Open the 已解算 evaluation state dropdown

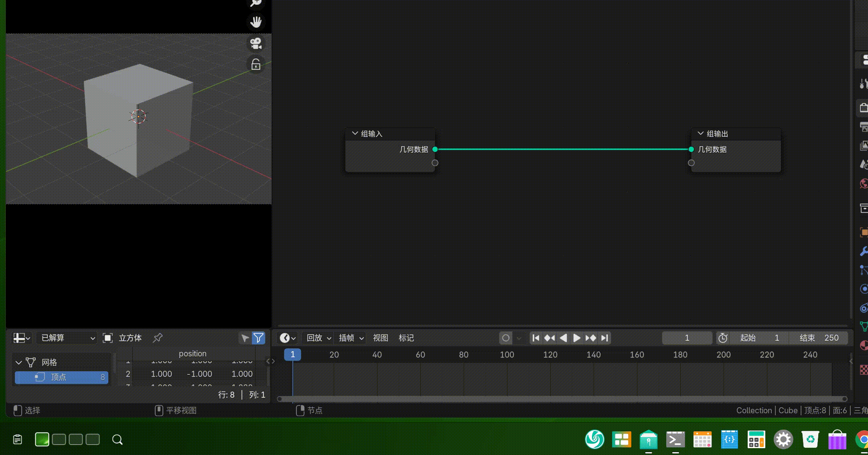[x=67, y=338]
